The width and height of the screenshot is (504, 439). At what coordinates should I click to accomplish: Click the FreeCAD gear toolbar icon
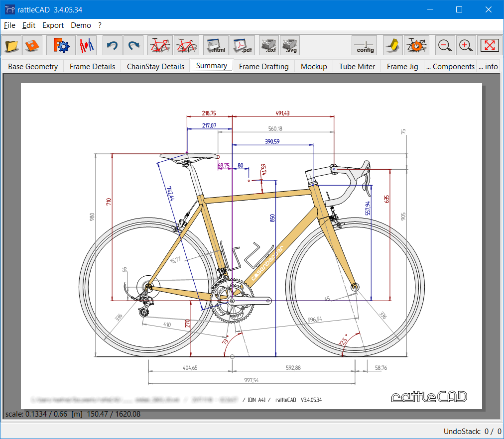(x=61, y=45)
